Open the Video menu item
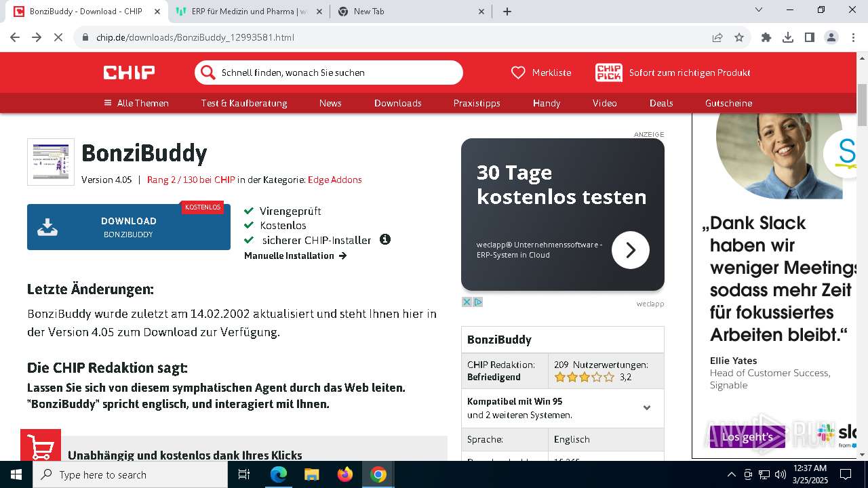This screenshot has height=488, width=868. pyautogui.click(x=605, y=103)
